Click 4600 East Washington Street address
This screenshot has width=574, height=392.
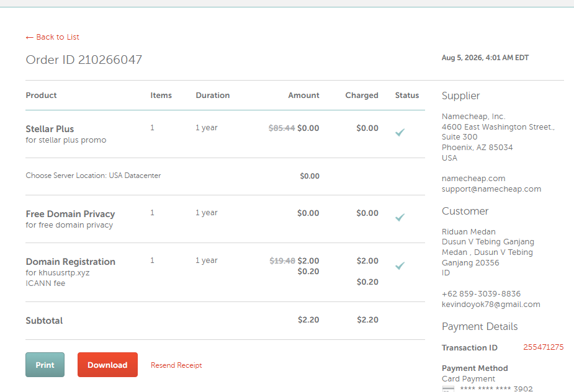[498, 127]
